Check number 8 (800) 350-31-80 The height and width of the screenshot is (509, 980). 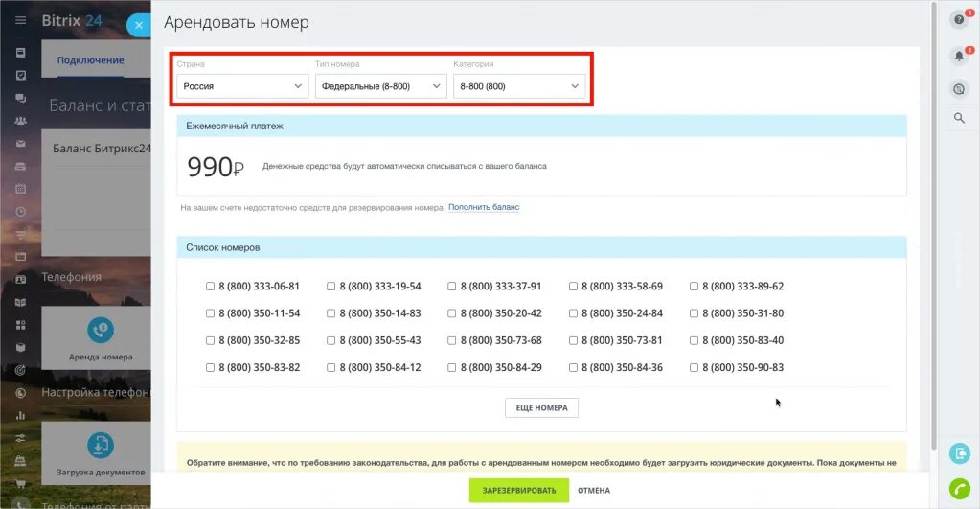694,313
